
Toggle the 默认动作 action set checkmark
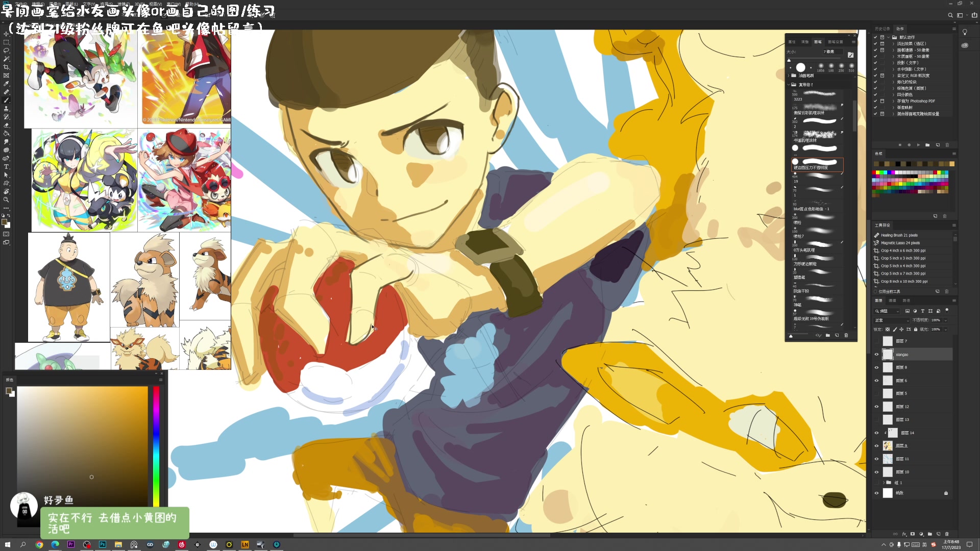click(x=875, y=37)
